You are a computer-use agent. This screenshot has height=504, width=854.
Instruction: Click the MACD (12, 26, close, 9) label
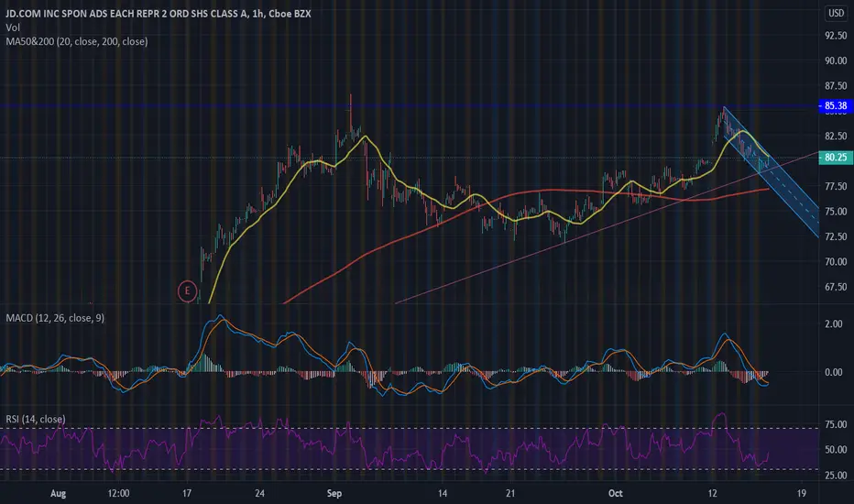coord(55,318)
